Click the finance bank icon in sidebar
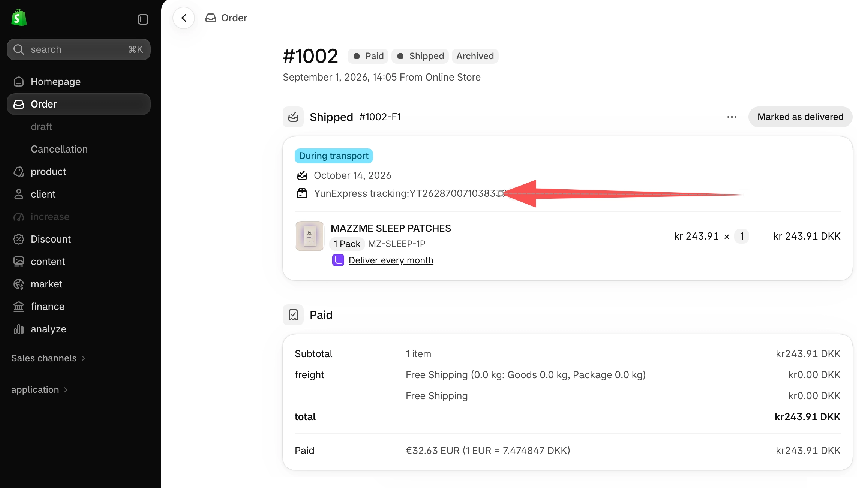This screenshot has height=488, width=868. [x=19, y=307]
